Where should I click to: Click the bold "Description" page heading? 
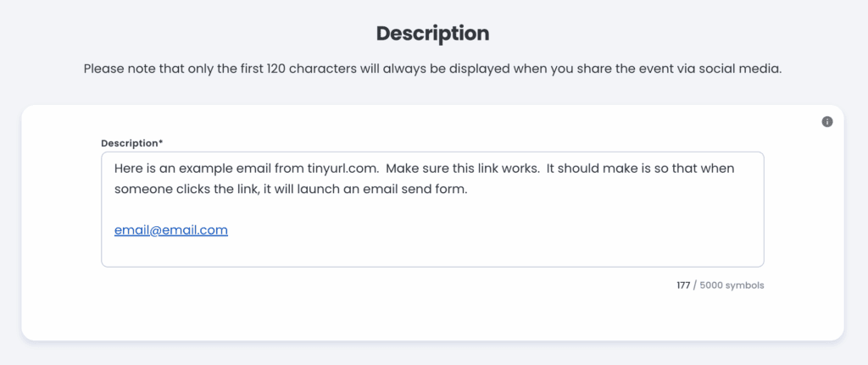coord(433,34)
